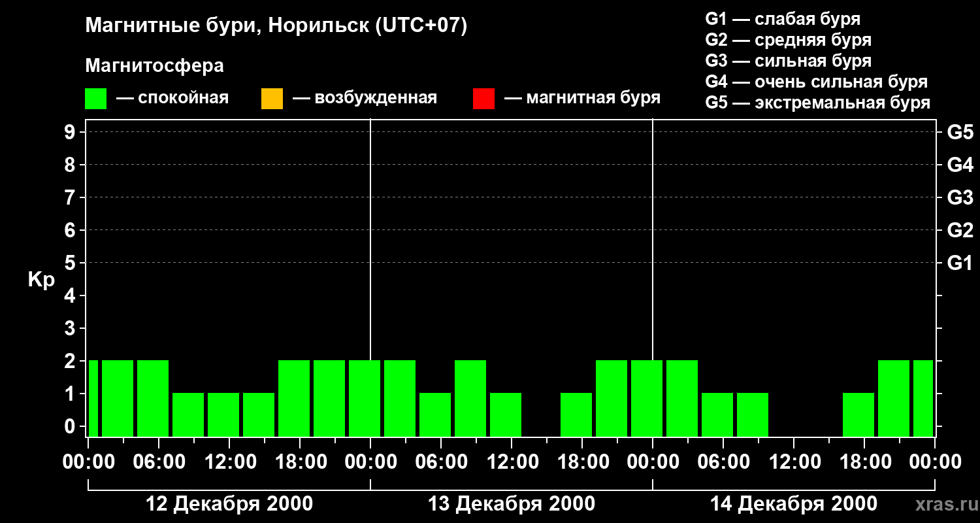Click the right-axis 'G4' label
The image size is (980, 523).
(960, 165)
